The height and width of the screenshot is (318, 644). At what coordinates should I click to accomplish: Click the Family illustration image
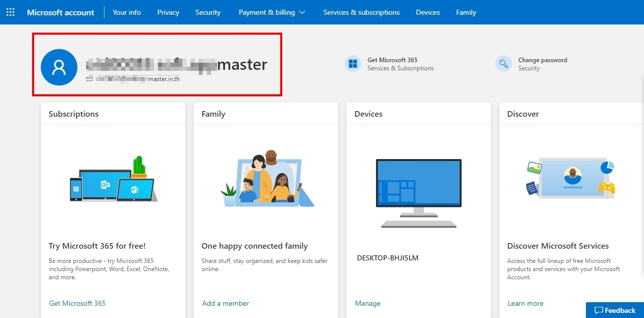tap(266, 179)
